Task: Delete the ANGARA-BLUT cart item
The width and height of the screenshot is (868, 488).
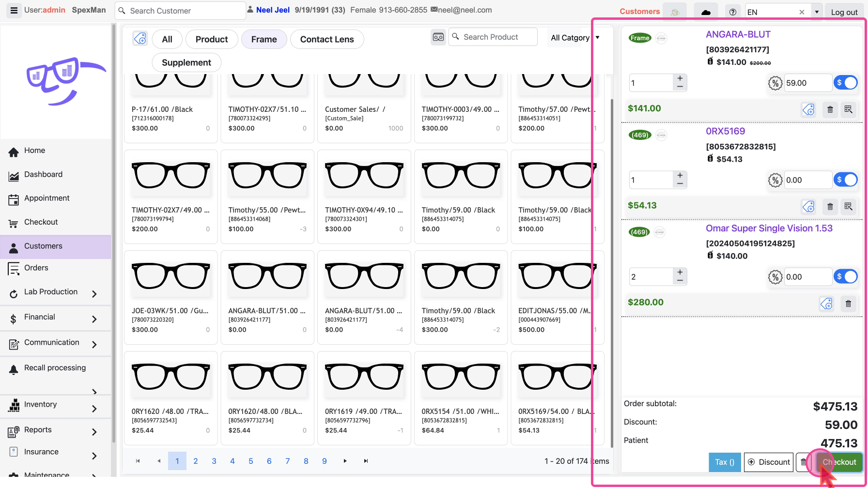Action: 830,109
